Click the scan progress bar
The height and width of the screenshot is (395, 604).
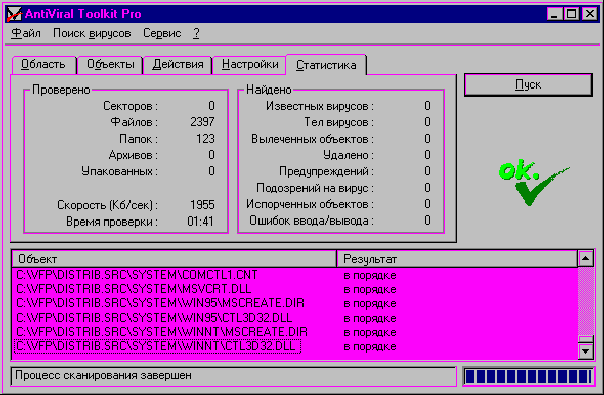click(528, 377)
